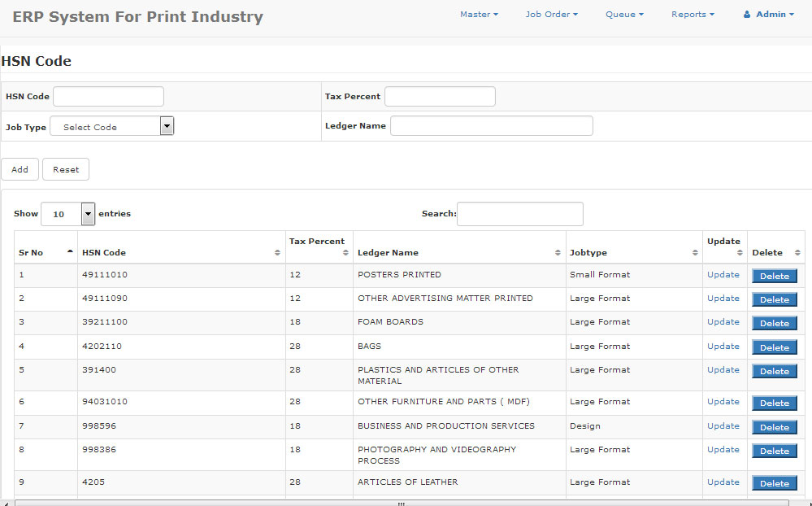The height and width of the screenshot is (506, 812).
Task: Click the Reset button
Action: (66, 169)
